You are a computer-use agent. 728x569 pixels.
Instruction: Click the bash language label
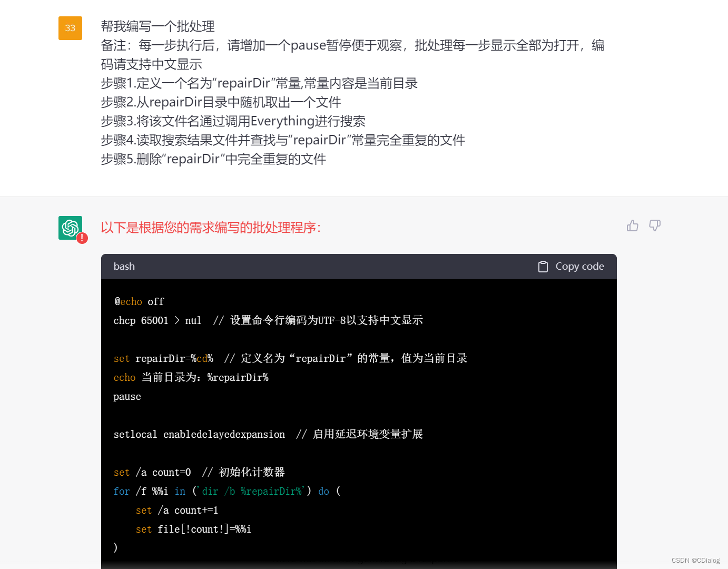pyautogui.click(x=124, y=267)
